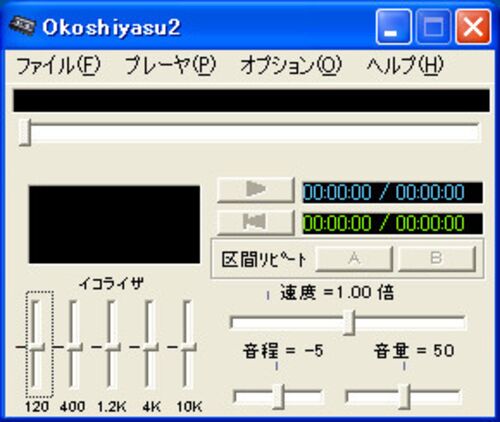Click the blue elapsed time display

[392, 192]
